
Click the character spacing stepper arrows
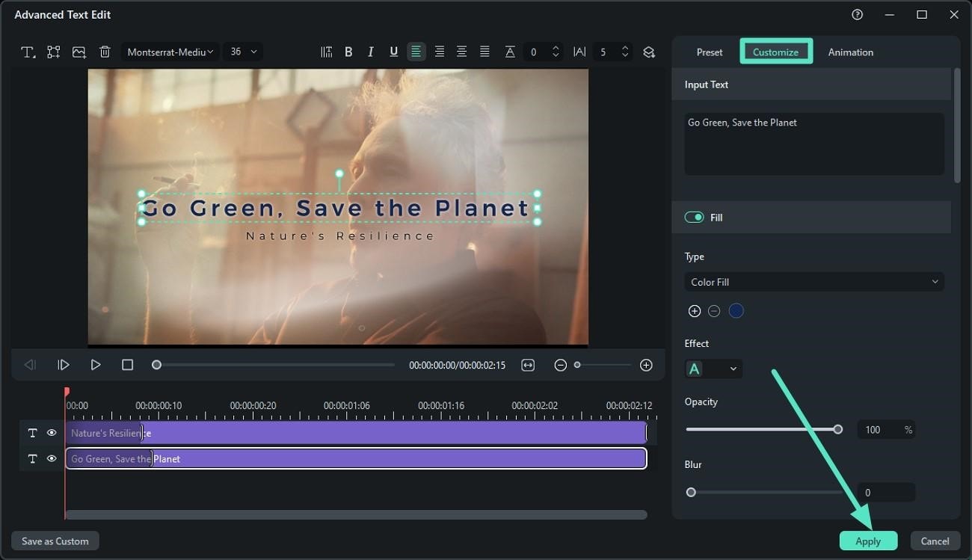pos(625,52)
